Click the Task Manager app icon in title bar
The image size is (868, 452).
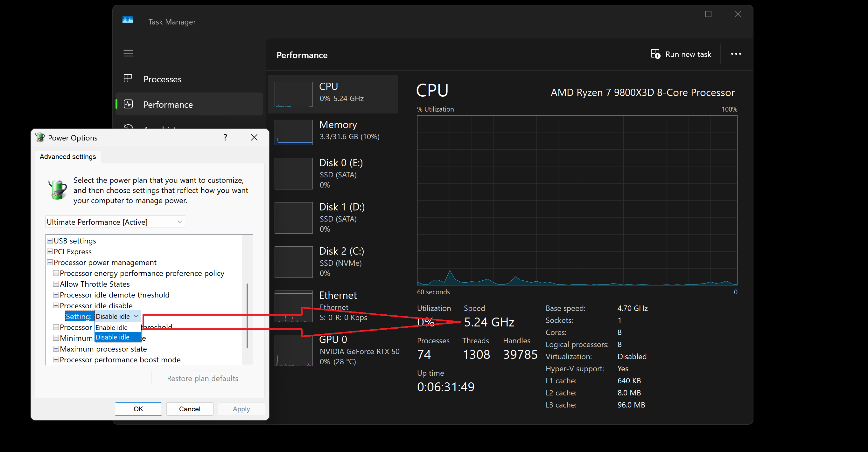point(127,20)
